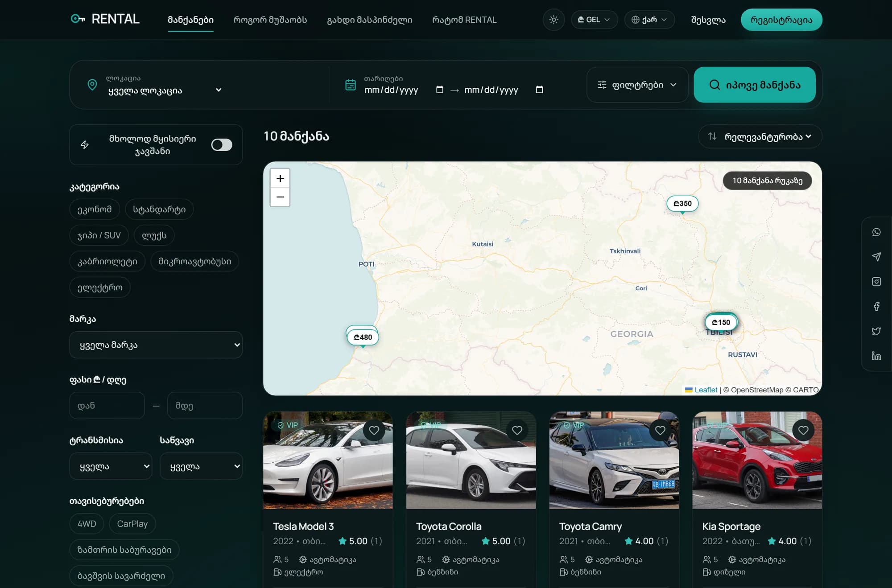Click the teal dates calendar icon
892x588 pixels.
(x=351, y=85)
